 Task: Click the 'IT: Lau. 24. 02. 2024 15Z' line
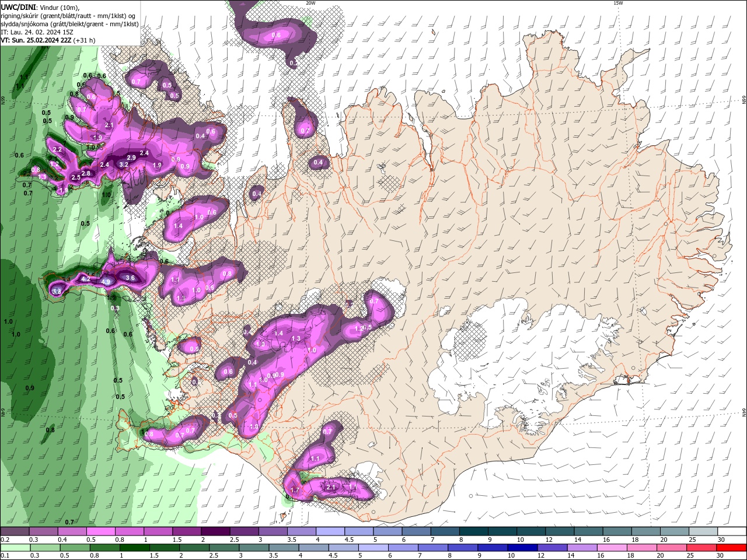[37, 32]
